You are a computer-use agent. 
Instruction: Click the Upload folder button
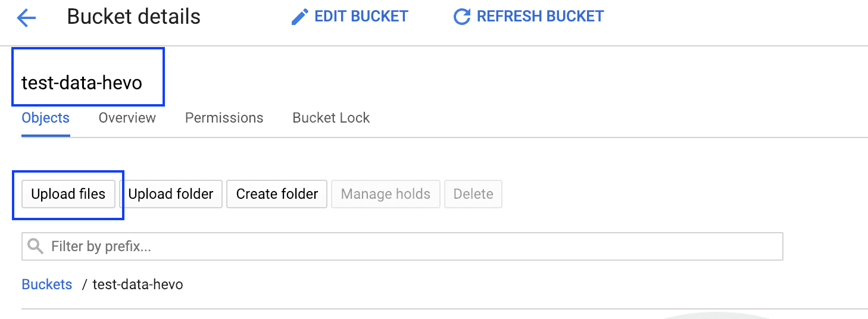(171, 194)
